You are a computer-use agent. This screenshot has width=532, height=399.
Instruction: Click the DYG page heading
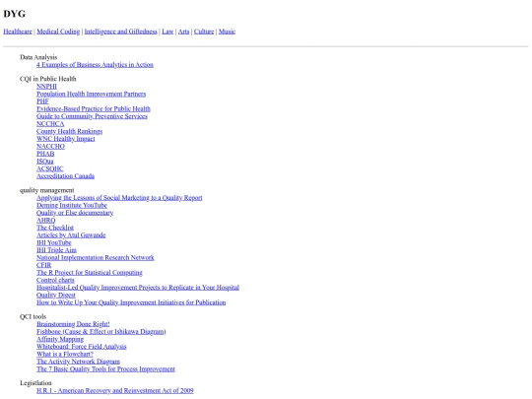14,14
